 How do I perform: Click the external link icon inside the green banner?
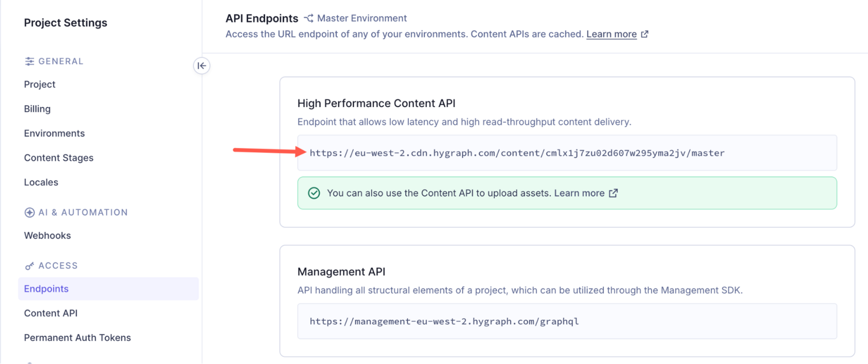(613, 193)
